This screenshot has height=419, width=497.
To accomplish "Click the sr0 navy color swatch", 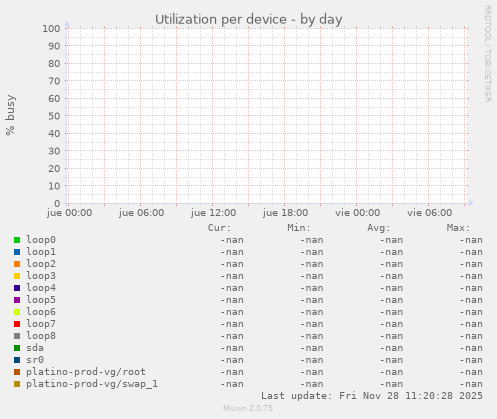I will [17, 360].
